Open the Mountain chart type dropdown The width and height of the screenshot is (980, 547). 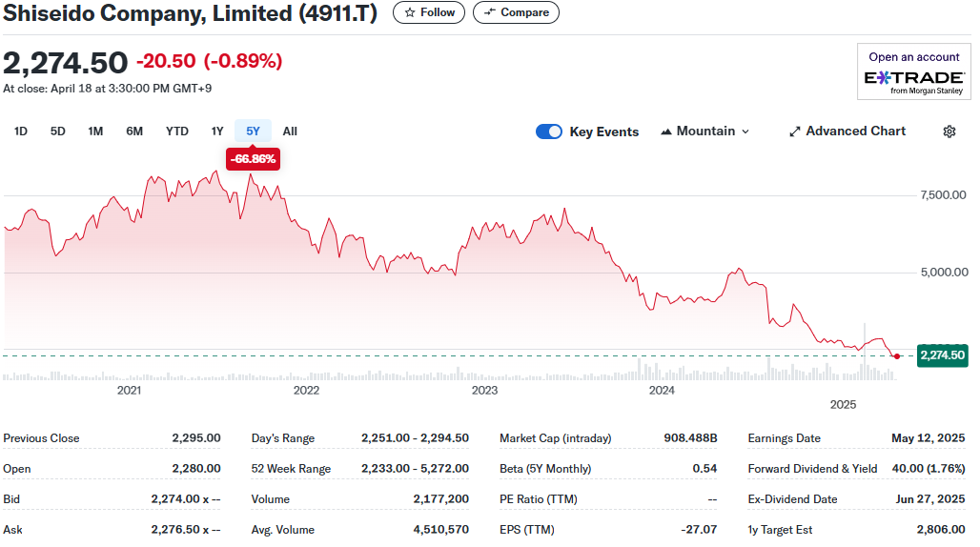coord(705,132)
